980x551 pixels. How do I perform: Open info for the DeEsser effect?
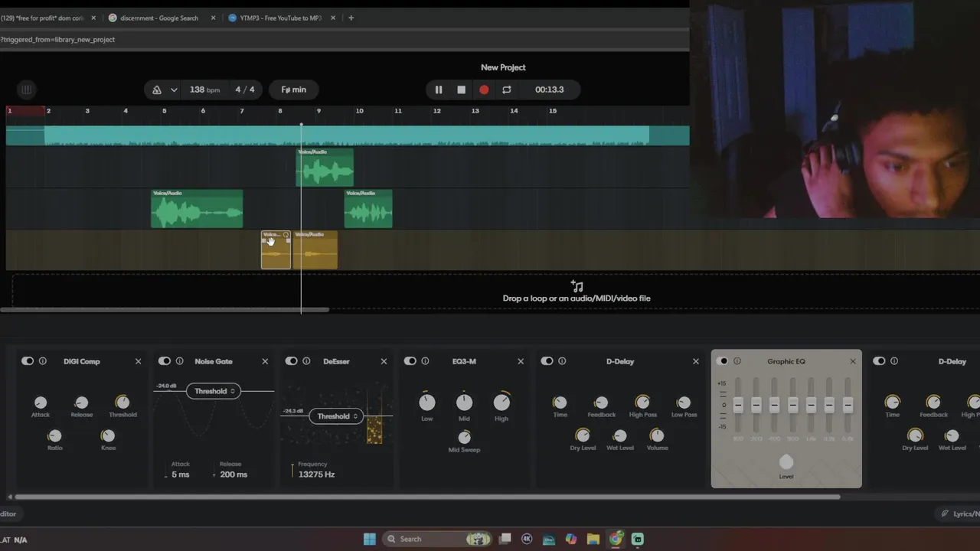[x=306, y=361]
